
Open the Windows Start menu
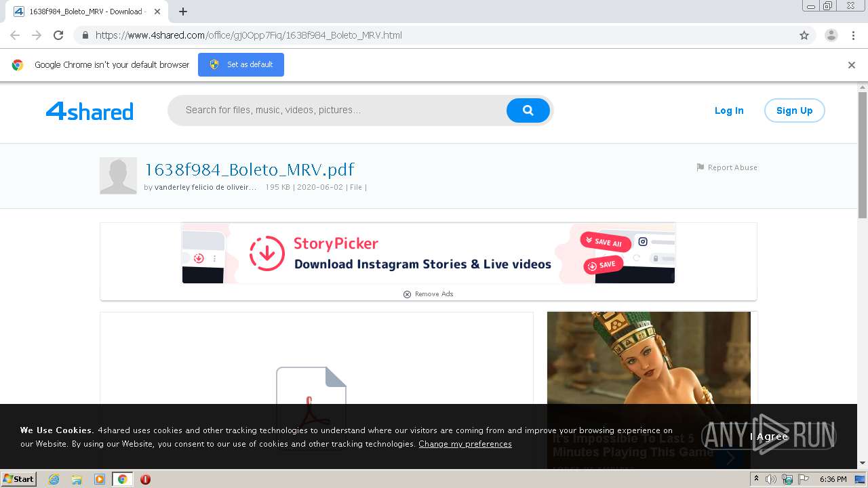[x=19, y=479]
